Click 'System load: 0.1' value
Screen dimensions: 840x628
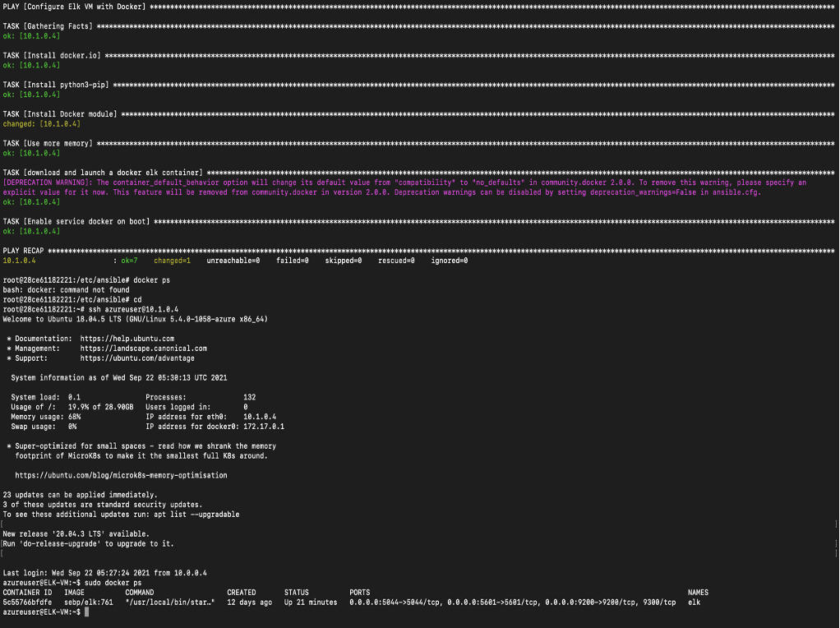pos(45,398)
